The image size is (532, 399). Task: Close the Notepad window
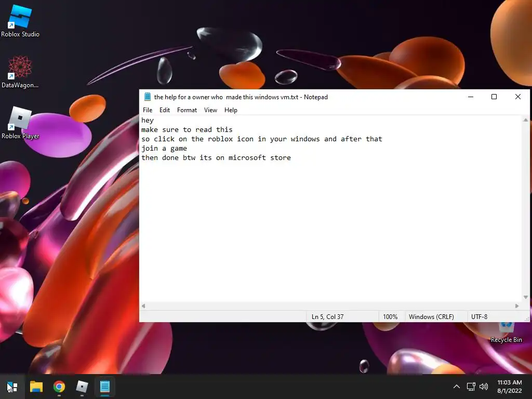coord(518,97)
